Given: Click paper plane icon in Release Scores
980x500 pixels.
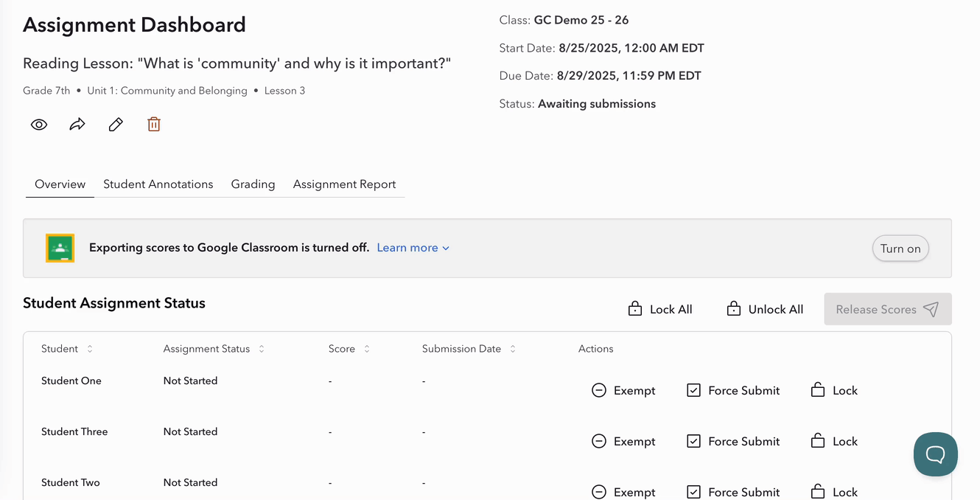Looking at the screenshot, I should click(x=931, y=309).
